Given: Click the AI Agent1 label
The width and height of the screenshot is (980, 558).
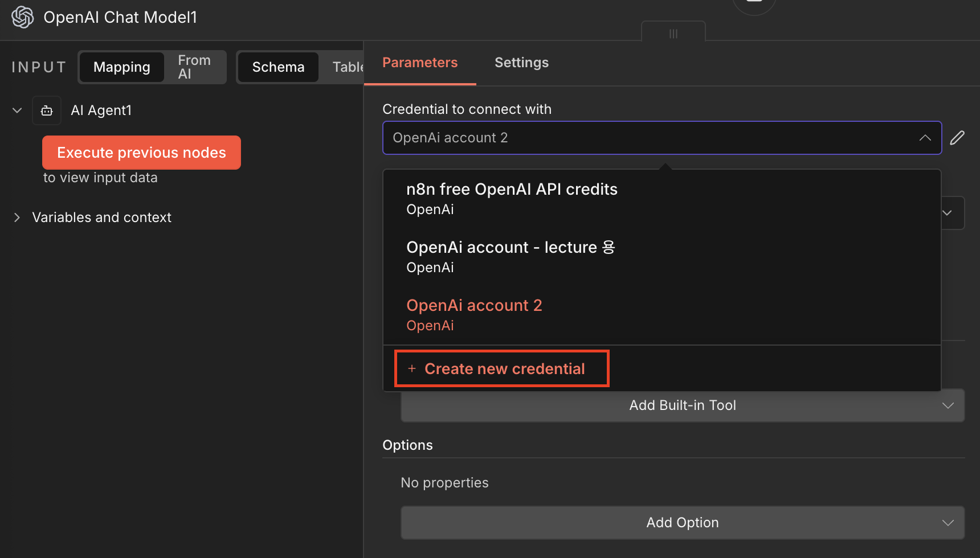Looking at the screenshot, I should (x=101, y=110).
